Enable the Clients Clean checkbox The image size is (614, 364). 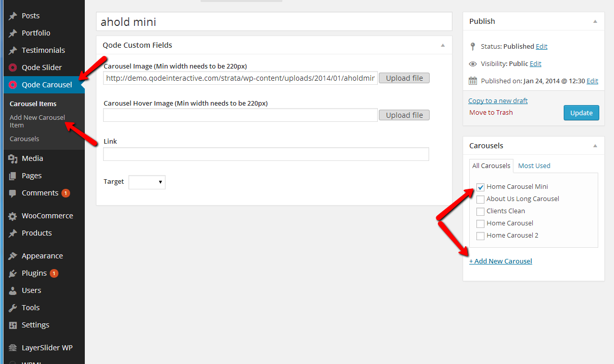pos(480,211)
